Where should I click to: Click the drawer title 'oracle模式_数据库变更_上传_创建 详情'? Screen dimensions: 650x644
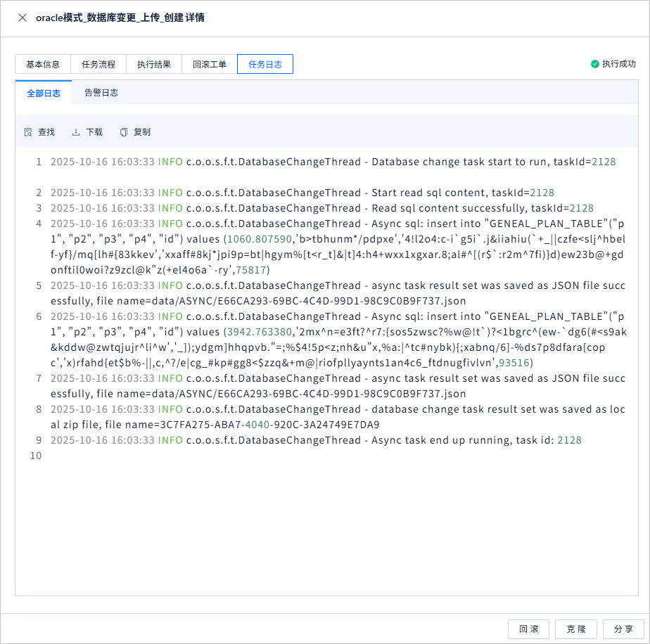[120, 18]
